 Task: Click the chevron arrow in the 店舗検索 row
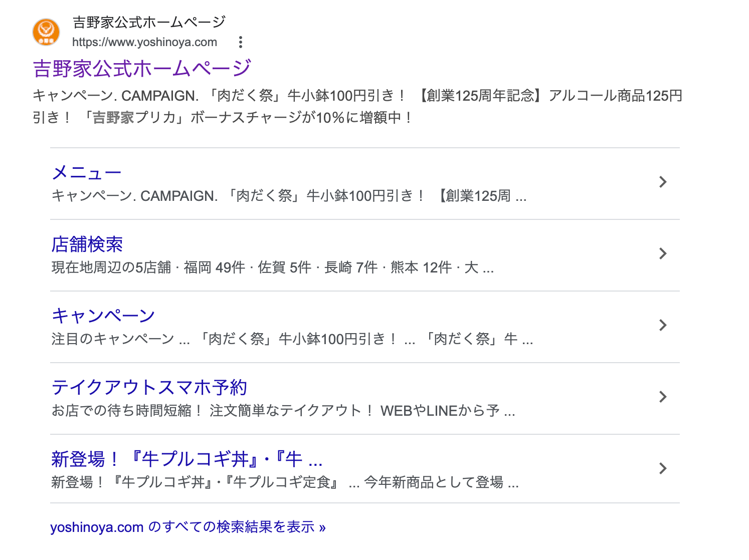(x=663, y=253)
